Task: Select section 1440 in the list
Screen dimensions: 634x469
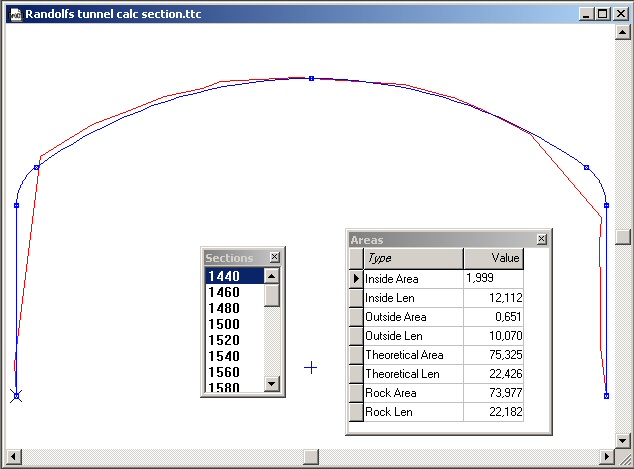Action: (233, 276)
